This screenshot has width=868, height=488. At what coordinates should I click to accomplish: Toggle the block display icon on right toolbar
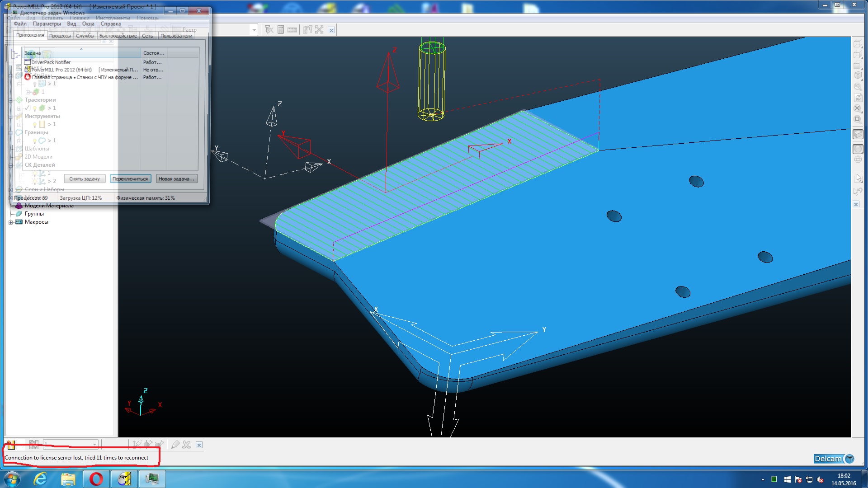tap(858, 134)
